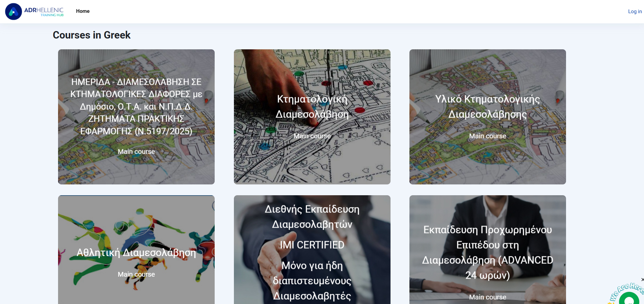This screenshot has height=304, width=644.
Task: Open the ΗΜΕΡΙΔΑ ΔΙΑΜΕΣΟΛΑΒΗΣΗ ΣΕ ΚΤΗΜΑΤΟΛΟΓΙΚΕΣ ΔΙΑΦΟΡΕΣ course
Action: [x=136, y=106]
